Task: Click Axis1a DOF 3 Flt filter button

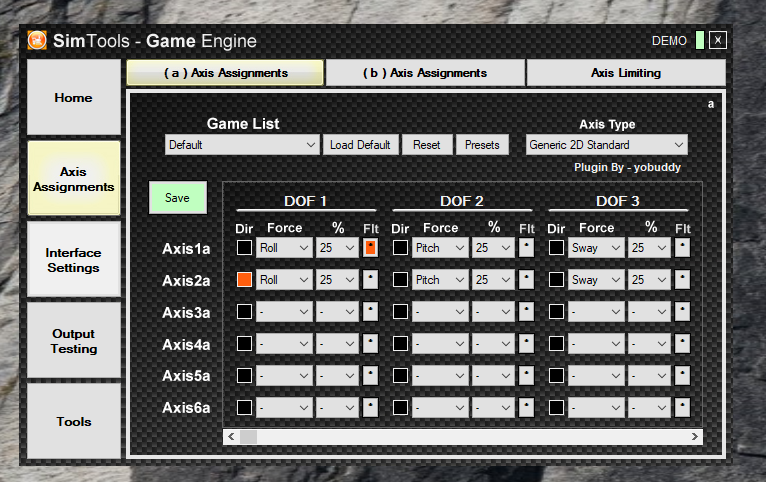Action: 682,248
